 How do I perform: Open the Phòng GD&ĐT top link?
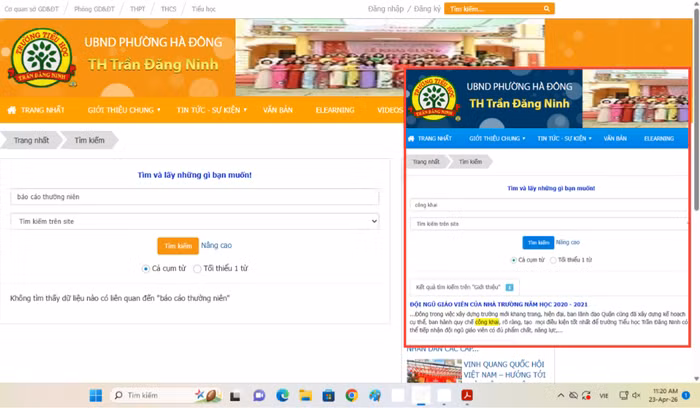(94, 9)
